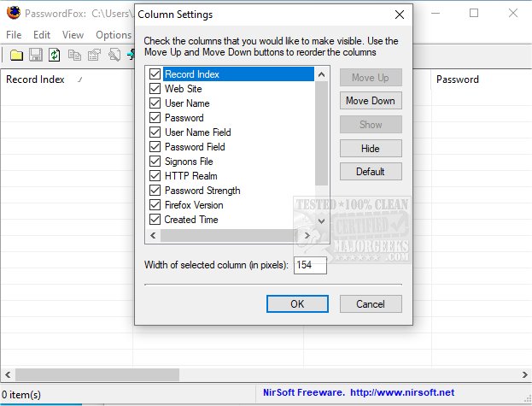
Task: Click the Password column header
Action: coord(482,79)
